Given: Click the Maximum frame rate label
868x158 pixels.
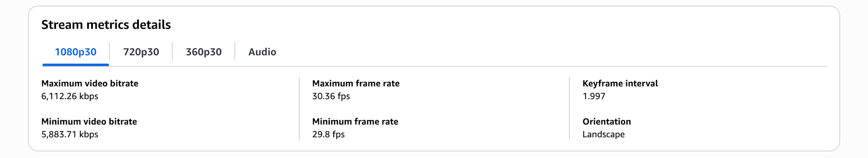Looking at the screenshot, I should 356,83.
